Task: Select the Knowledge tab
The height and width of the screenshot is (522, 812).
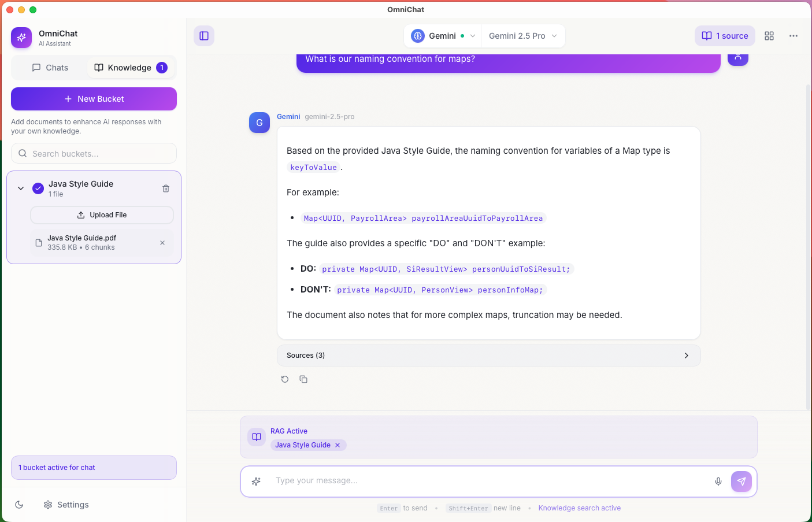Action: (x=131, y=68)
